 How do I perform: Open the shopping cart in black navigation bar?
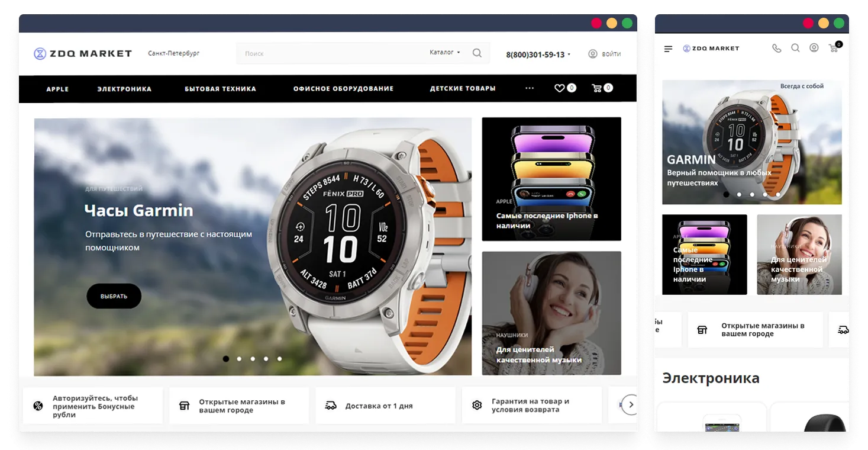point(596,88)
